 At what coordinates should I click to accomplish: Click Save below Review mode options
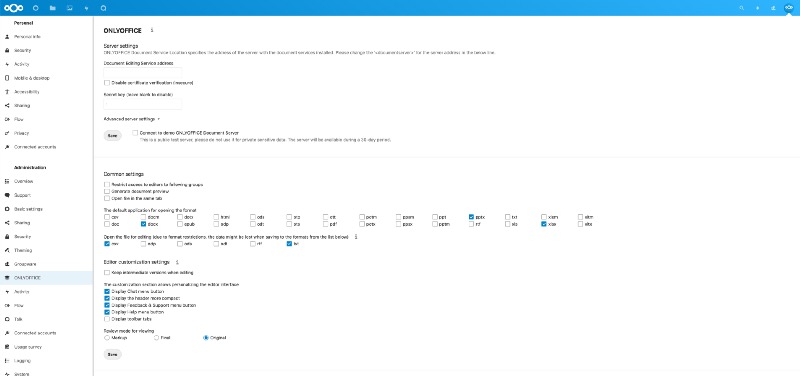[112, 354]
